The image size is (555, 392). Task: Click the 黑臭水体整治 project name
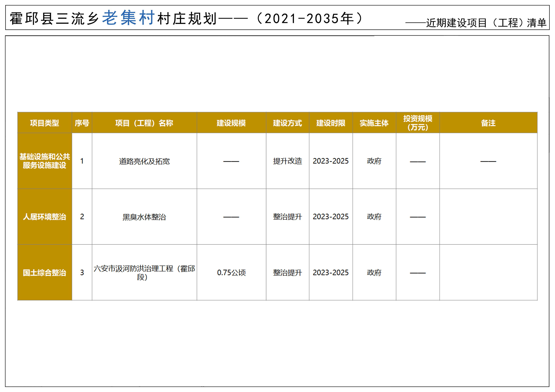(x=144, y=217)
